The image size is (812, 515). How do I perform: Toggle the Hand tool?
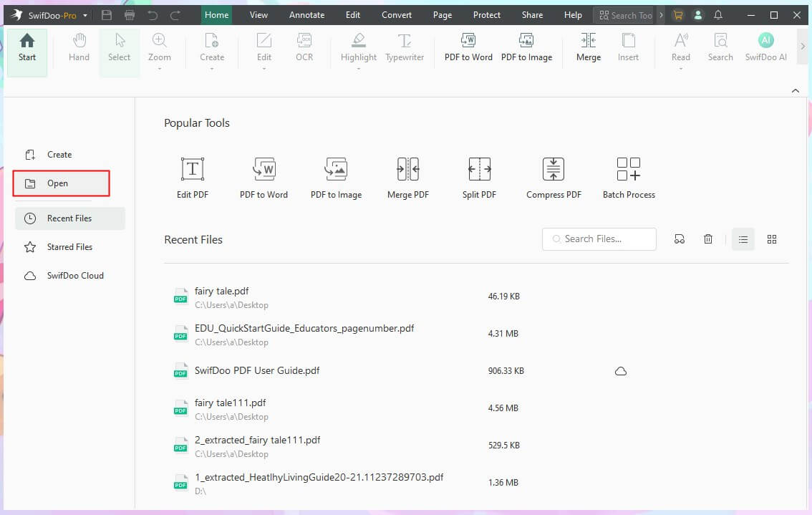79,47
